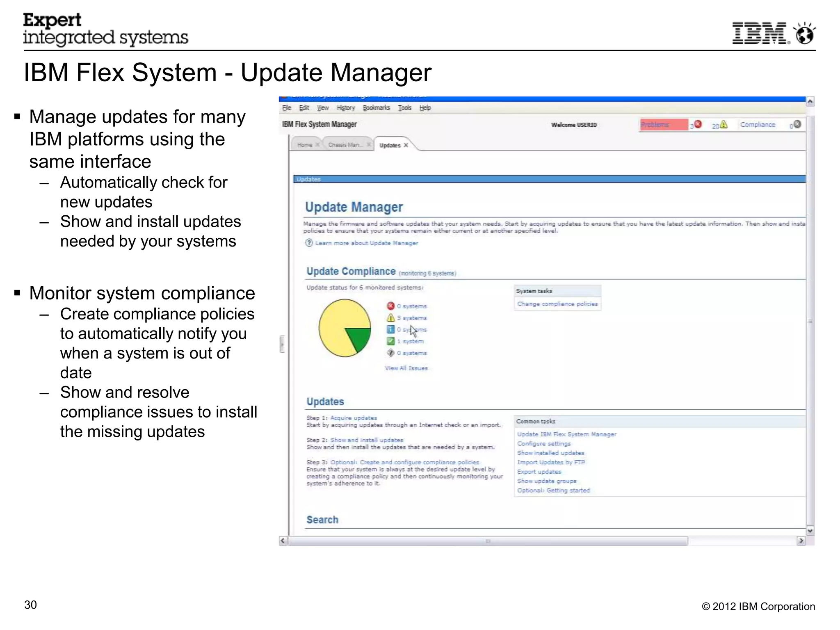Close the Chassis Man... tab

coord(369,145)
